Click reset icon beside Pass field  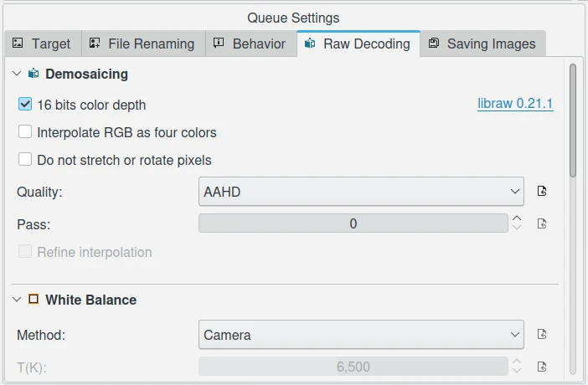(542, 223)
